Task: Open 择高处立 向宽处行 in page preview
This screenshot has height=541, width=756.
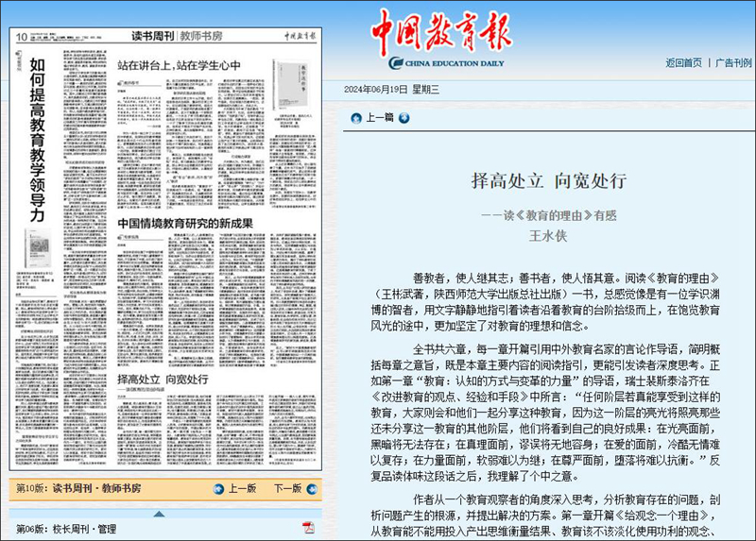Action: pos(163,380)
